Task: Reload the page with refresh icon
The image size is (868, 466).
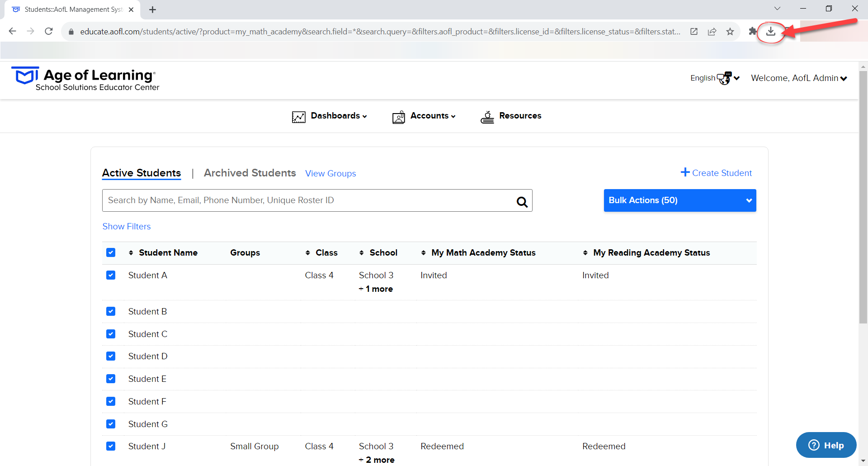Action: click(x=49, y=31)
